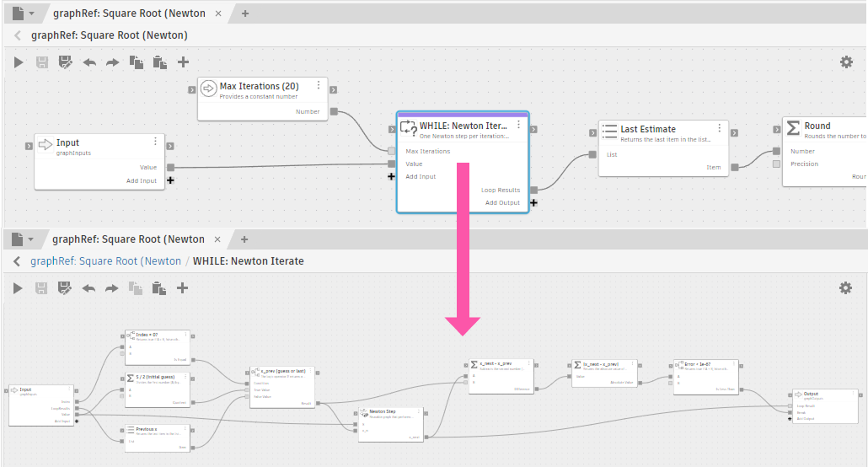The height and width of the screenshot is (467, 868).
Task: Click the WHILE loop node icon
Action: click(x=408, y=127)
